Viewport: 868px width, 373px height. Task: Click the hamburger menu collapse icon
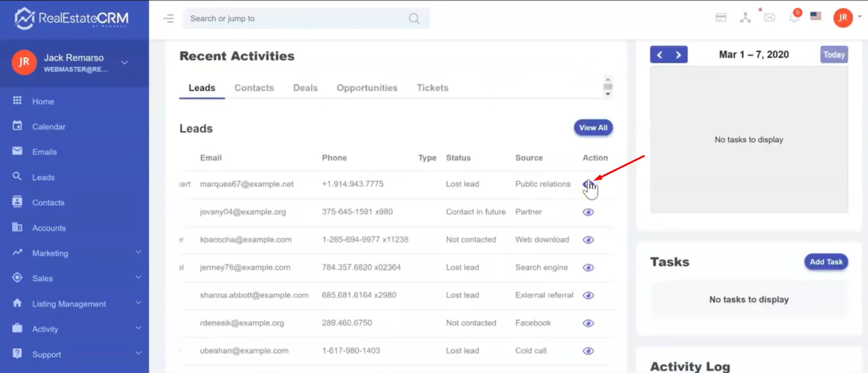coord(168,19)
